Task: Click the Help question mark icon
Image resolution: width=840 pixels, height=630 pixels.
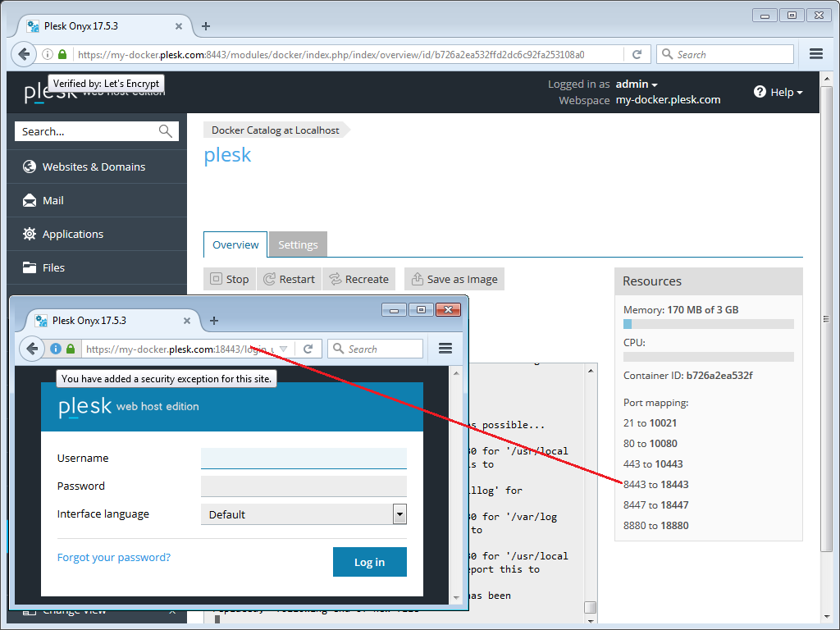Action: point(760,92)
